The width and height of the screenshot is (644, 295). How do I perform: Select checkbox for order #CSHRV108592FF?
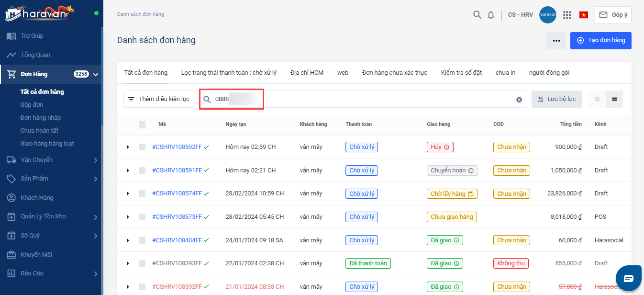pos(142,147)
